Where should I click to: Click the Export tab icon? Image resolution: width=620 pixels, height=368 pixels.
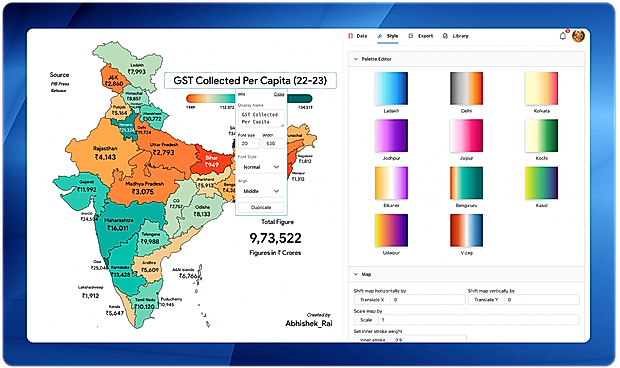411,36
